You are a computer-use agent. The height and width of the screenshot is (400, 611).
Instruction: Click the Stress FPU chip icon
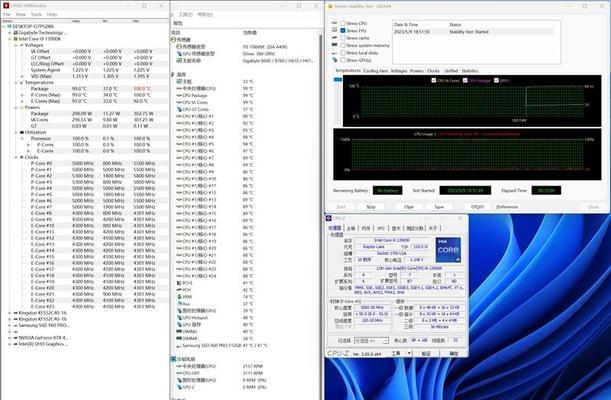(334, 30)
